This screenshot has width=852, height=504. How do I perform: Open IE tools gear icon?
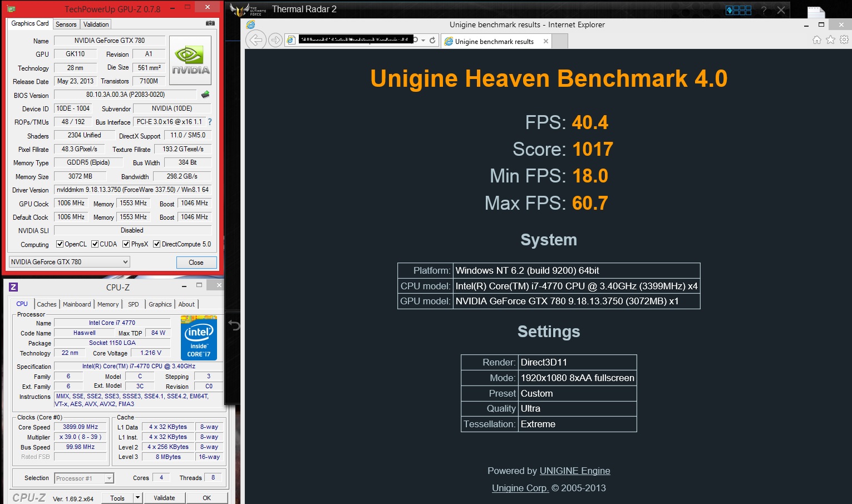pos(844,39)
